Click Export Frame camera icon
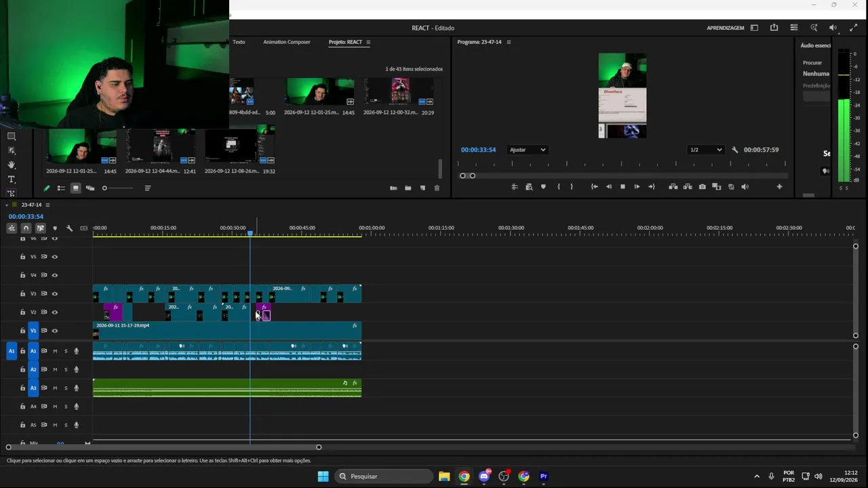Screen dimensions: 868x488 point(702,187)
